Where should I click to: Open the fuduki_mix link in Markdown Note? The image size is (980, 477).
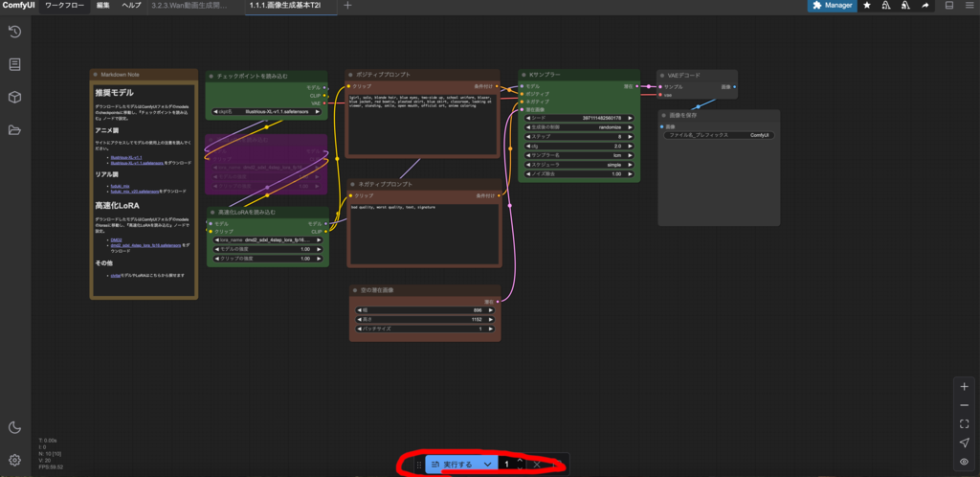pyautogui.click(x=119, y=186)
